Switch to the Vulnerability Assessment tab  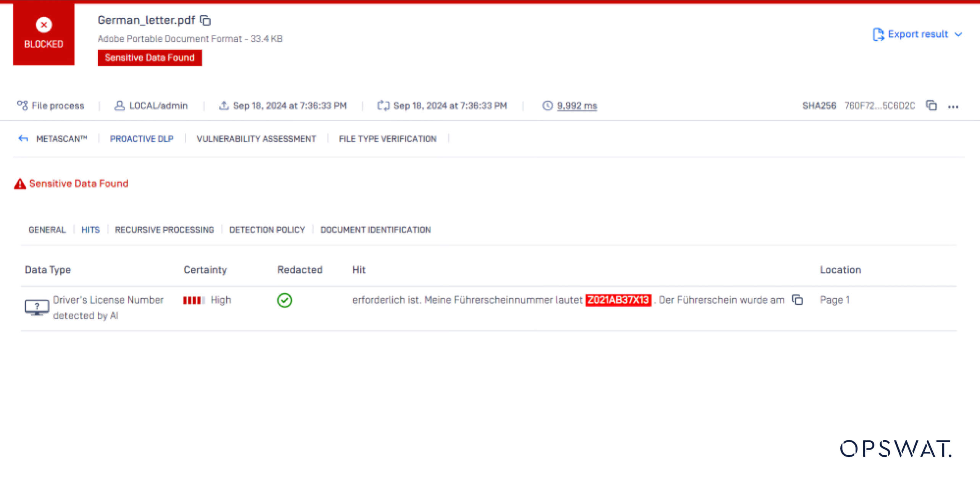click(x=256, y=139)
